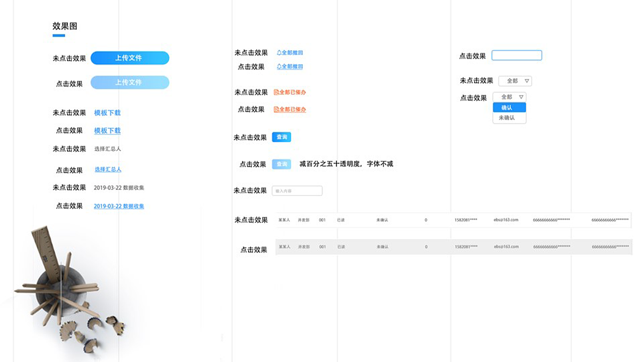The width and height of the screenshot is (644, 362).
Task: Click the faded light-blue 上传文件 button
Action: [130, 82]
